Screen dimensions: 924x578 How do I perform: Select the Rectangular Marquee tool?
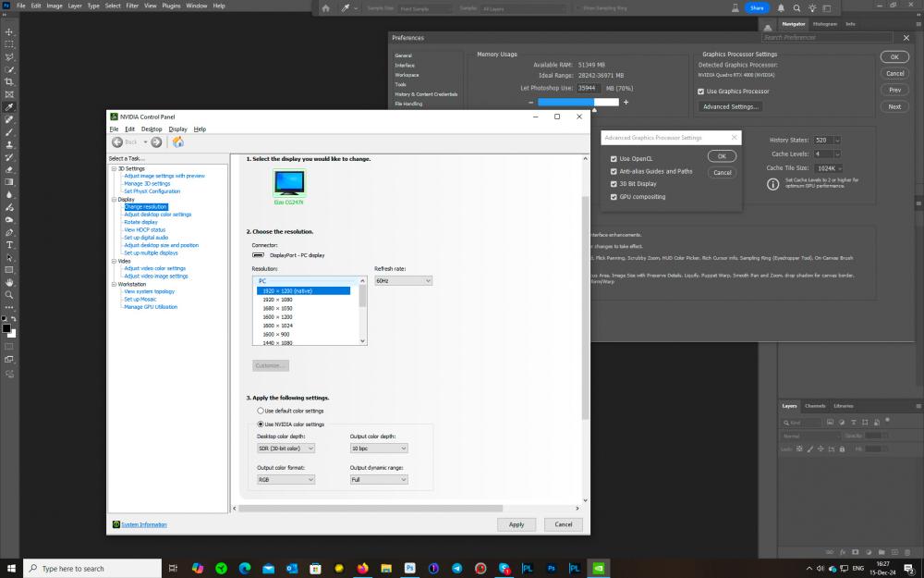[9, 44]
